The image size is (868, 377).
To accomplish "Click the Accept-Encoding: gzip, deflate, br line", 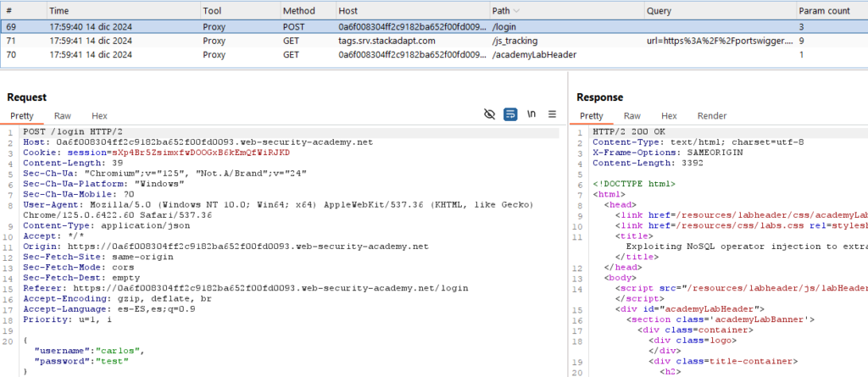I will [x=117, y=298].
